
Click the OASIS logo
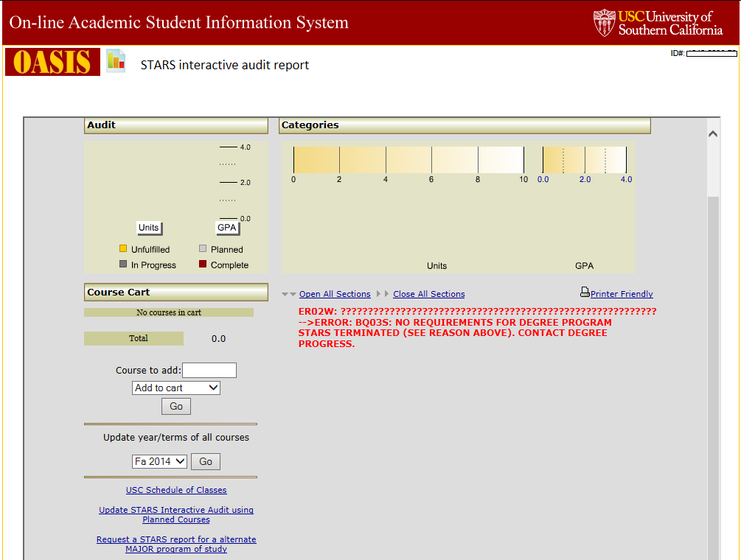52,62
